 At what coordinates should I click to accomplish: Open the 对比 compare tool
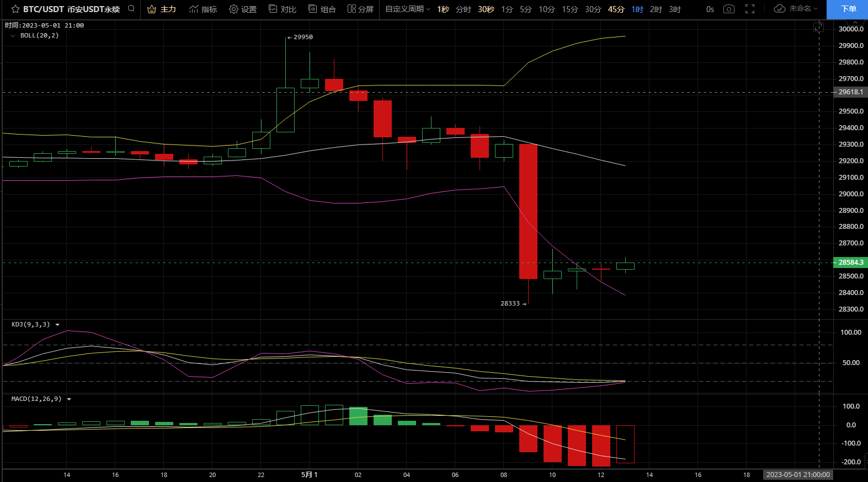click(x=283, y=9)
